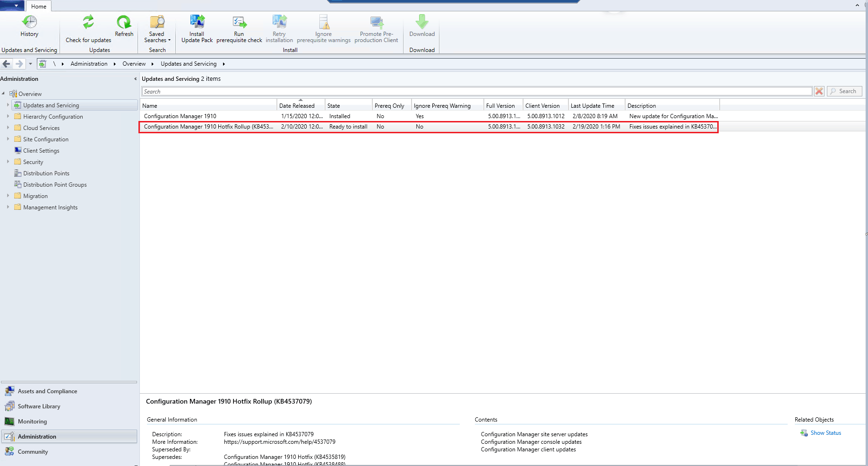868x466 pixels.
Task: Select Updates and Servicing tree node
Action: pyautogui.click(x=51, y=105)
